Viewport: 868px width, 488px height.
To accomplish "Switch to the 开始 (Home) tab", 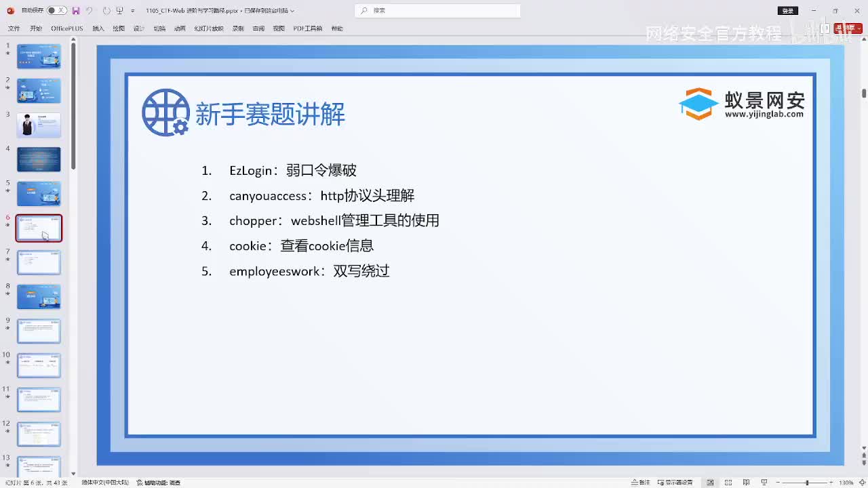I will pyautogui.click(x=36, y=28).
